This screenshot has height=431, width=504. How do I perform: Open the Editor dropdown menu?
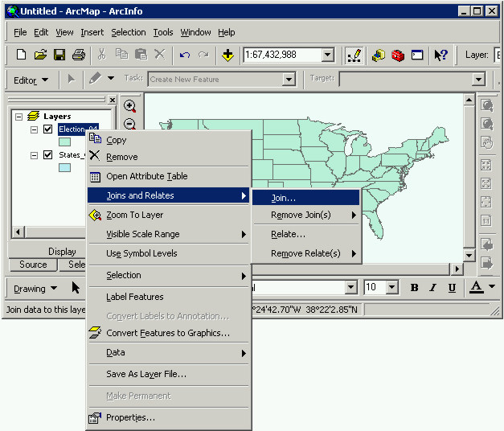click(x=31, y=80)
